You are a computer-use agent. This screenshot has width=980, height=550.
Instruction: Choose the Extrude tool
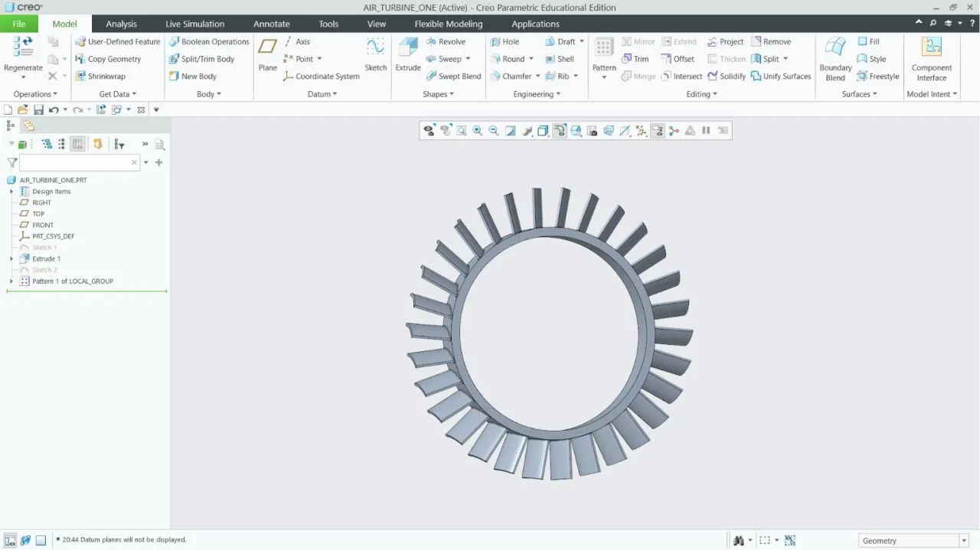pos(408,54)
